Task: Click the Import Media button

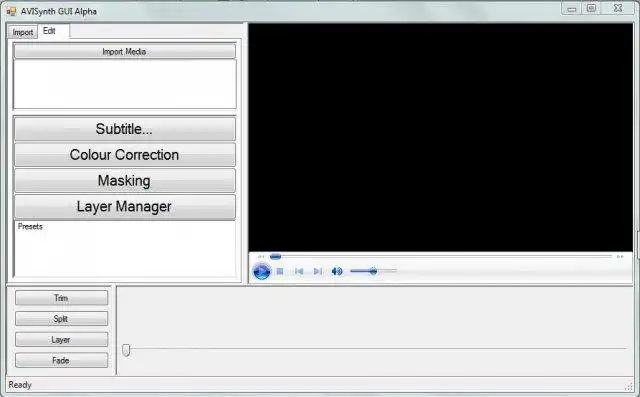Action: 124,51
